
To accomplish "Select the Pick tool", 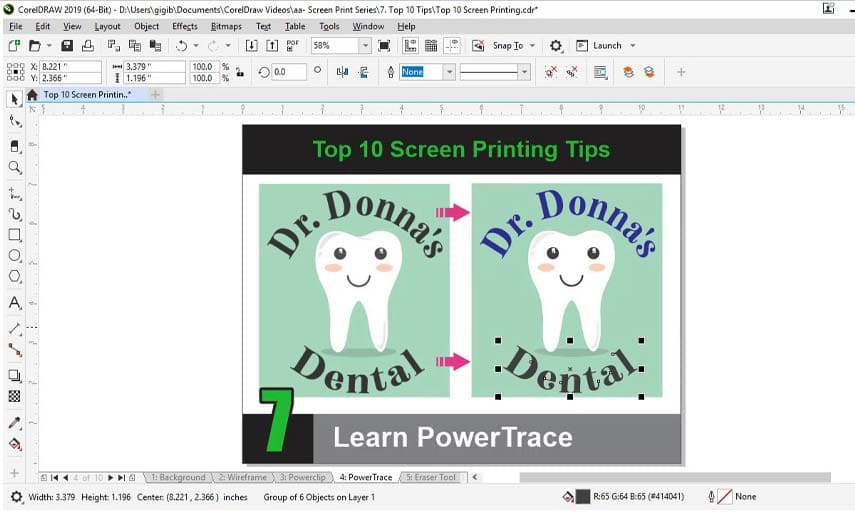I will 15,99.
